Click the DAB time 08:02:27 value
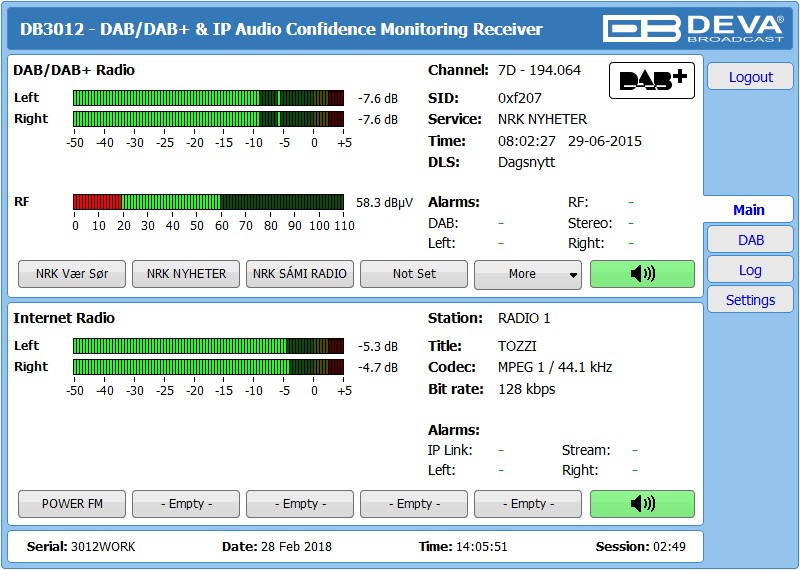 pyautogui.click(x=527, y=141)
